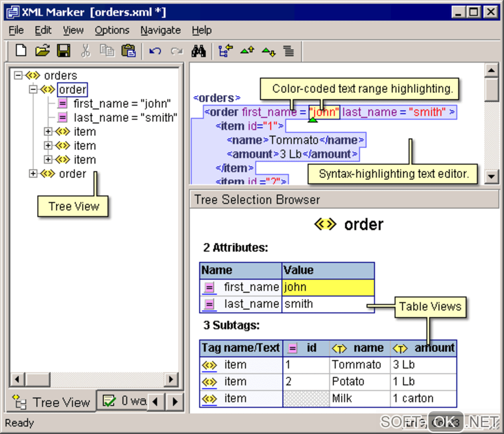Viewport: 504px width, 434px height.
Task: Click the Find binoculars icon
Action: click(199, 51)
